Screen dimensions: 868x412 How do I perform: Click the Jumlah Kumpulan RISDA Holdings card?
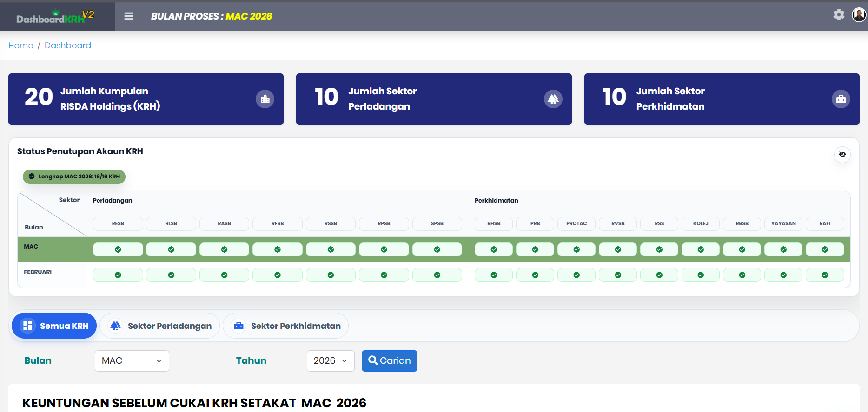(146, 99)
